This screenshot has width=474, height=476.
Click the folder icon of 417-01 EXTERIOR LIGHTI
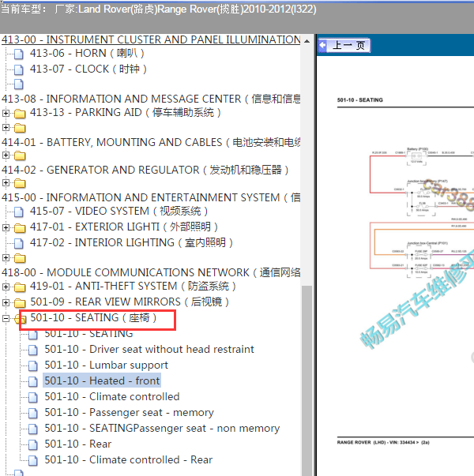tap(20, 227)
